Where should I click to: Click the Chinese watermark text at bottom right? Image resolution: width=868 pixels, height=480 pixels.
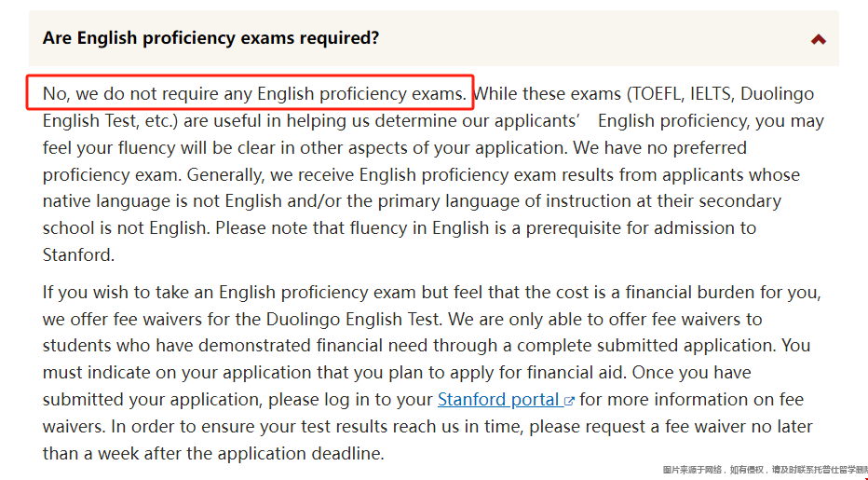[x=765, y=470]
